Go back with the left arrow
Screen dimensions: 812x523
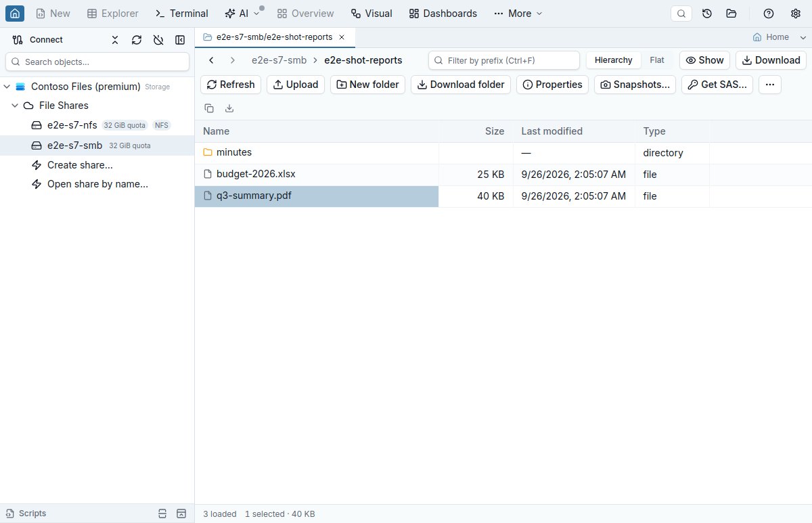211,60
